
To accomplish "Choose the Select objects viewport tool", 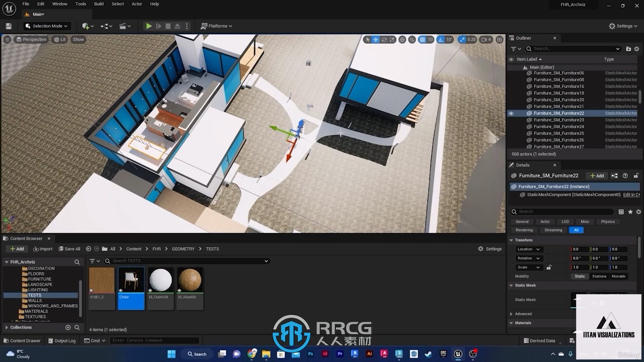I will 367,39.
